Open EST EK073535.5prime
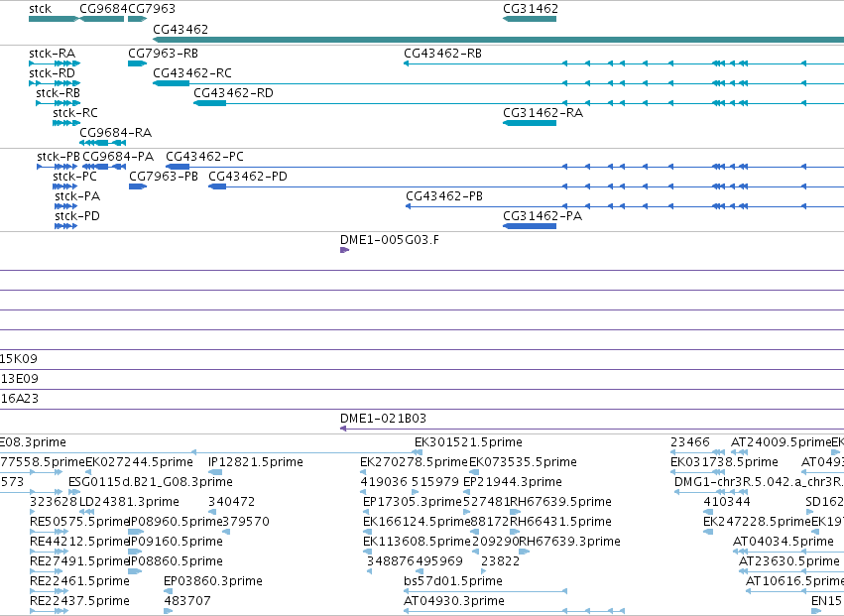 (x=474, y=472)
